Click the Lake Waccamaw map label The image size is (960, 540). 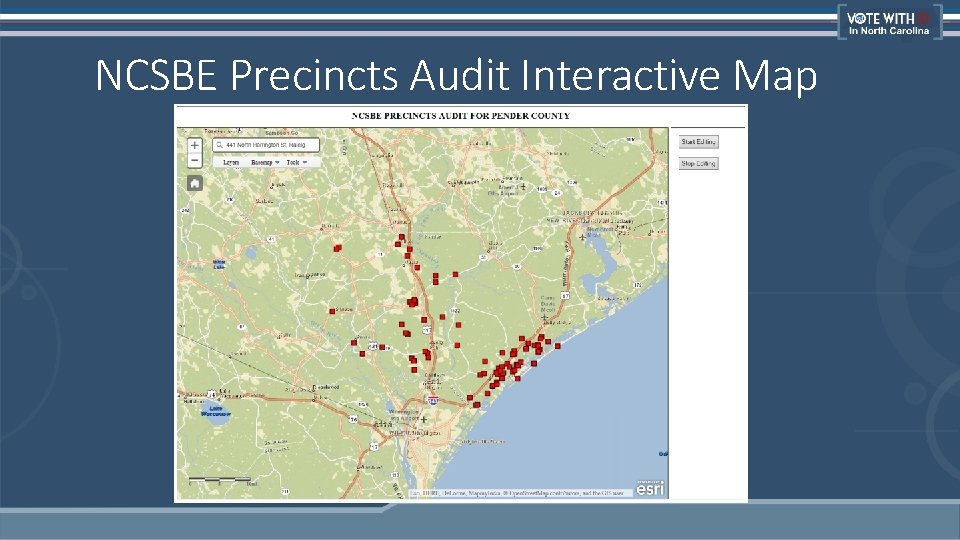pos(216,411)
